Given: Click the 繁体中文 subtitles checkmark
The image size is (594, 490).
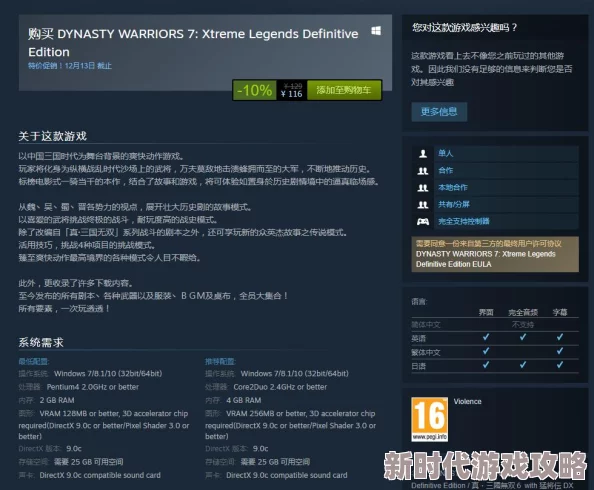Looking at the screenshot, I should point(560,351).
